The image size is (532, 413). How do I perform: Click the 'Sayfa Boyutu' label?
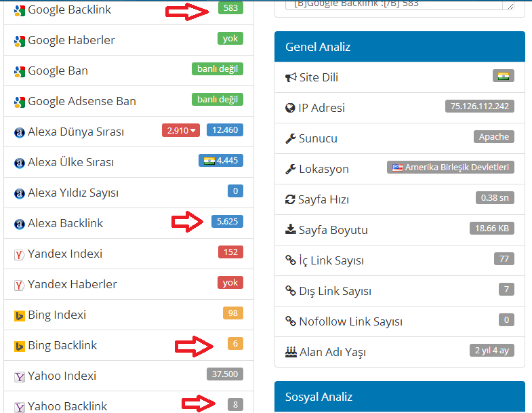tap(333, 231)
